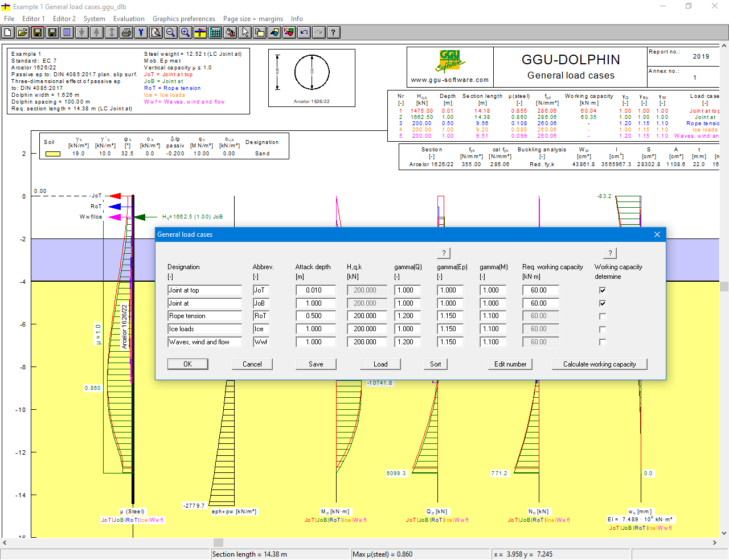The image size is (729, 560).
Task: Click the gamma(M) field for Joint at top row
Action: coord(493,290)
